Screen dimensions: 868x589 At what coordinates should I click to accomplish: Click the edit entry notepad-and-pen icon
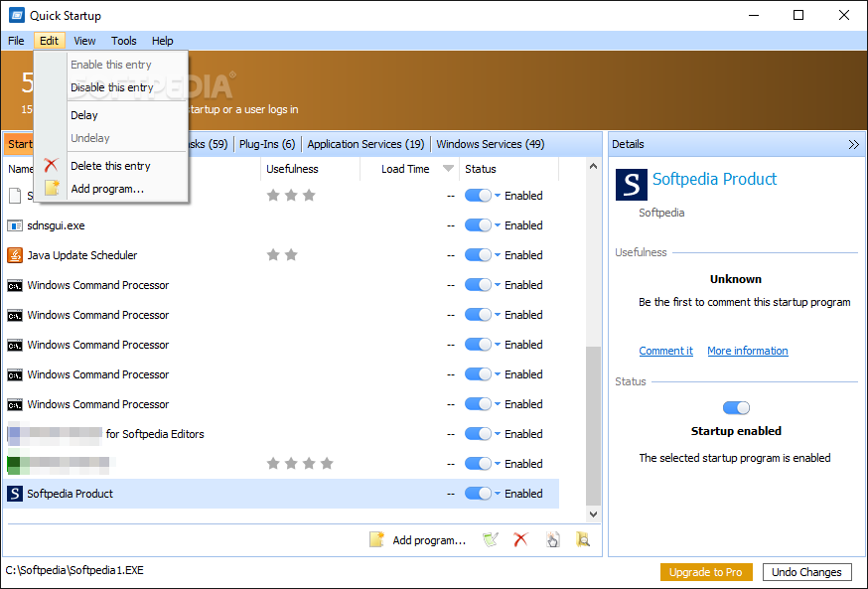pos(491,539)
